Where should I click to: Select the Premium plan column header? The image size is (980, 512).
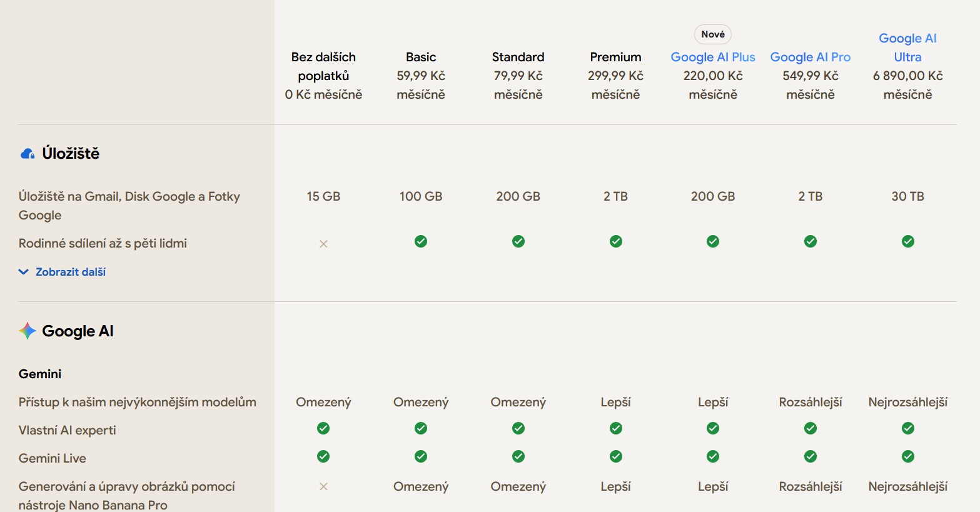coord(615,57)
